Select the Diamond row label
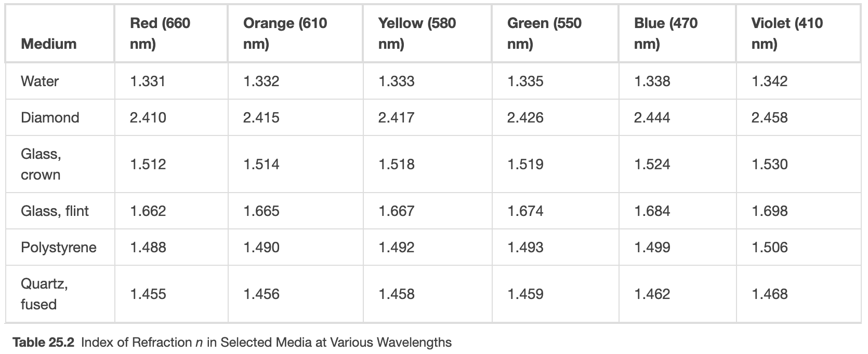This screenshot has height=354, width=868. (50, 117)
